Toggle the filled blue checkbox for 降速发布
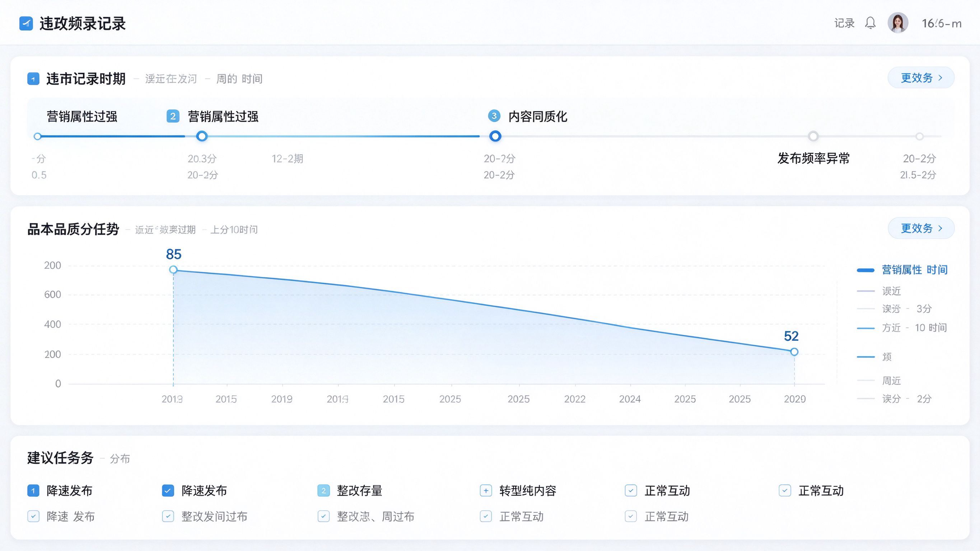The height and width of the screenshot is (551, 980). coord(168,490)
